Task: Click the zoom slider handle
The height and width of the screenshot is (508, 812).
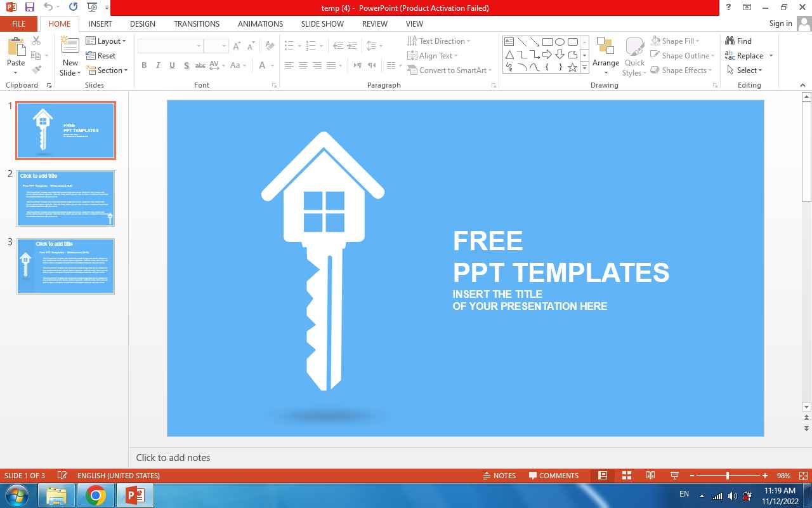Action: (x=728, y=476)
